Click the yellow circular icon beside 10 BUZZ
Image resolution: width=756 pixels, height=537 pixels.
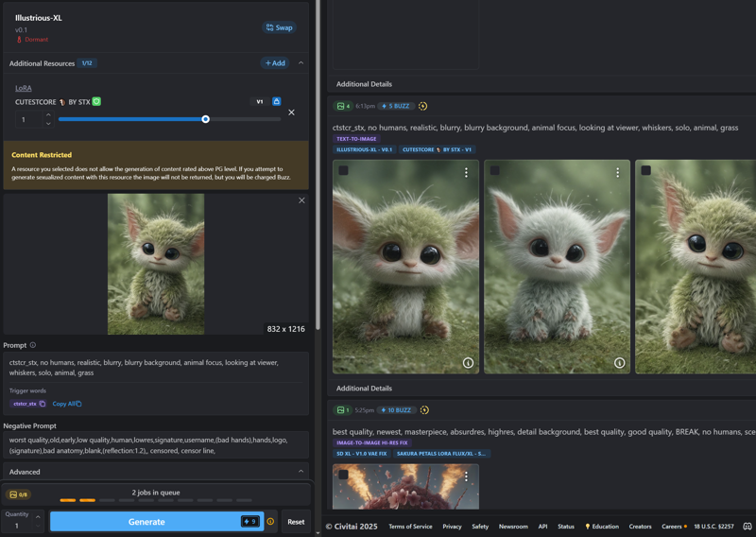pos(424,410)
